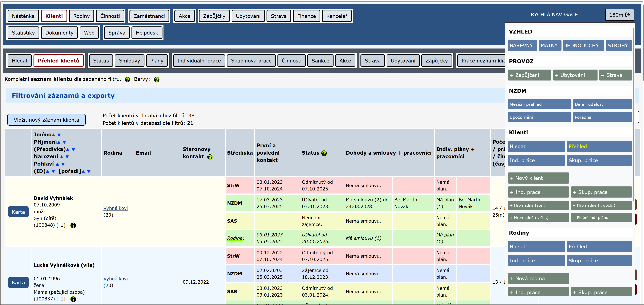Screen dimensions: 644x305
Task: Open Karta for Lucka Vyhnálková
Action: pyautogui.click(x=18, y=282)
